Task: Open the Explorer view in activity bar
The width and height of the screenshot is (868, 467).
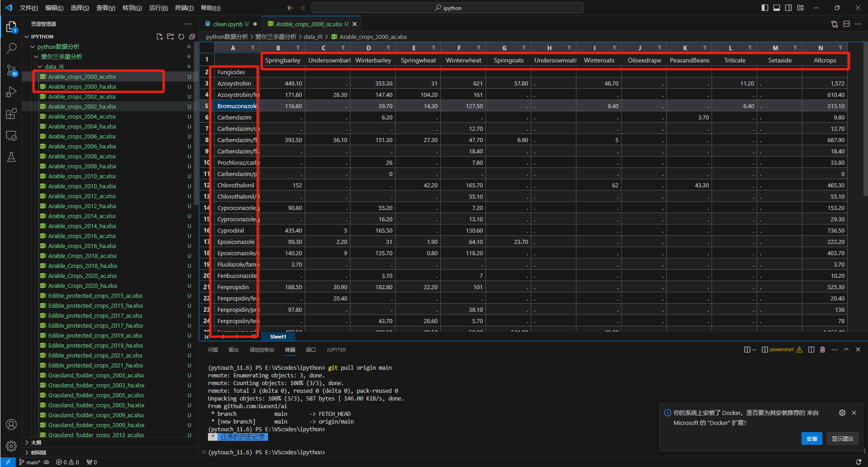Action: pos(11,27)
